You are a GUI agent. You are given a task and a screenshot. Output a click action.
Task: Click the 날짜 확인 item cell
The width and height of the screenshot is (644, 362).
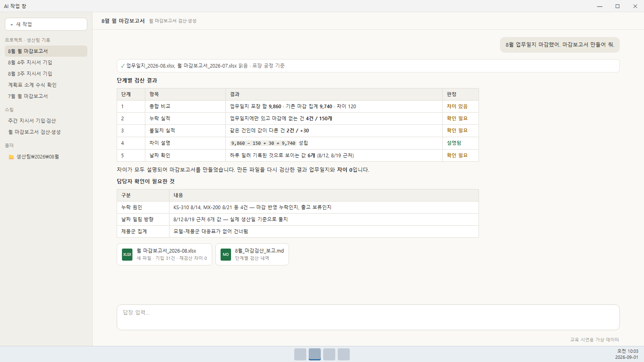[x=185, y=155]
